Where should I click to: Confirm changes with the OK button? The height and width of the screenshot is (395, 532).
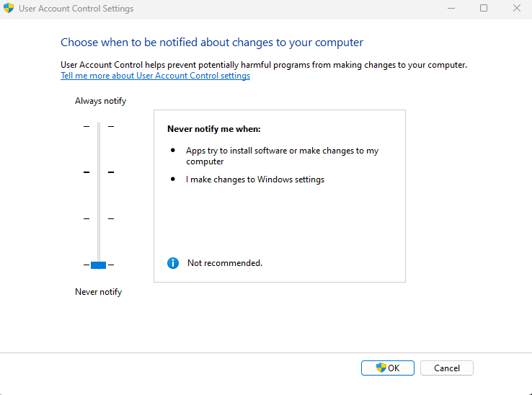(x=387, y=368)
